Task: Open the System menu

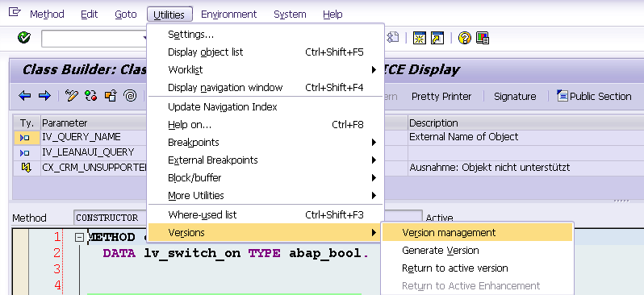Action: tap(290, 14)
